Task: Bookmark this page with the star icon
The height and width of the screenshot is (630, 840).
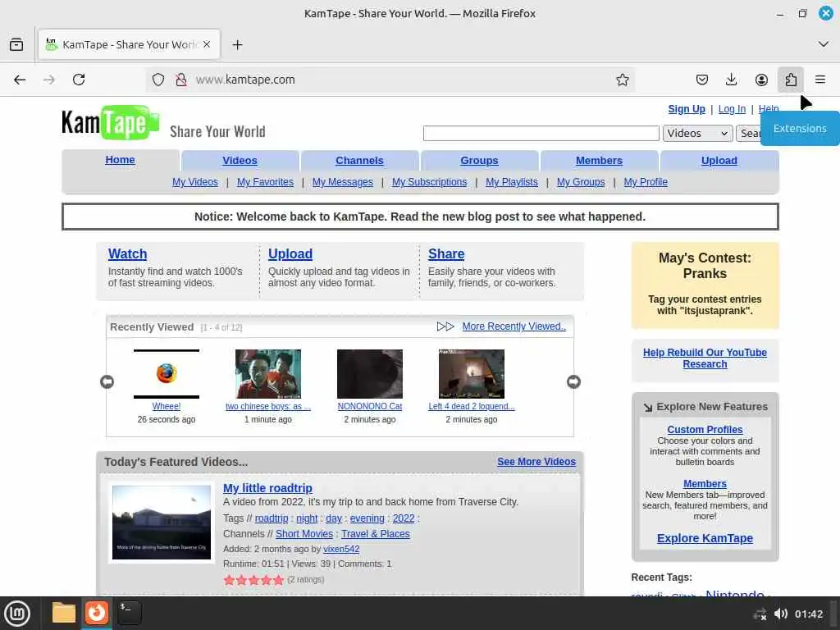Action: tap(622, 80)
